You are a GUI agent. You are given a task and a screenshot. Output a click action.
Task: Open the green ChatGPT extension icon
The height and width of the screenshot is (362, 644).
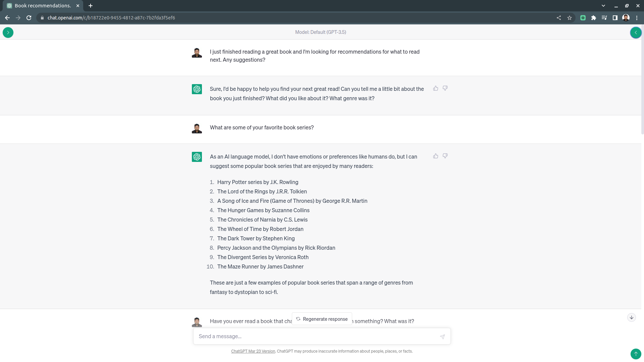pos(583,18)
